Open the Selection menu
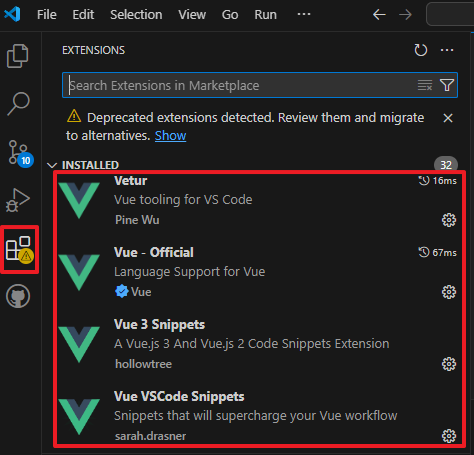Screen dimensions: 474x455 pos(136,15)
